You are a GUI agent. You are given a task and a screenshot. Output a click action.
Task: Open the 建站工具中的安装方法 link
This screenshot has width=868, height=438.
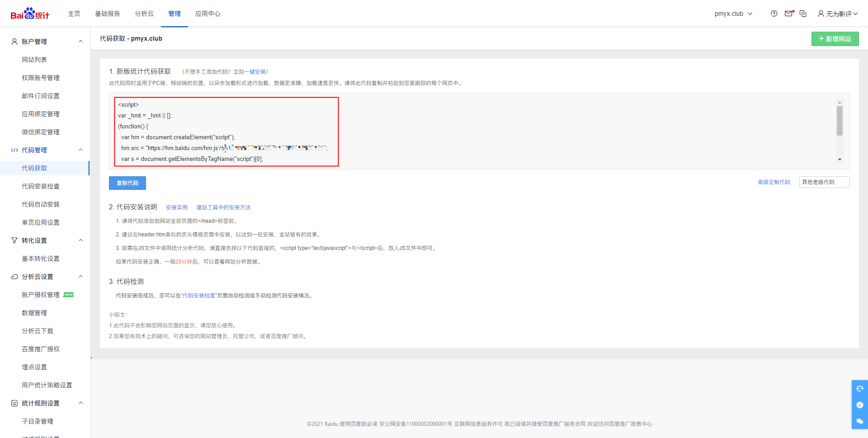[223, 207]
